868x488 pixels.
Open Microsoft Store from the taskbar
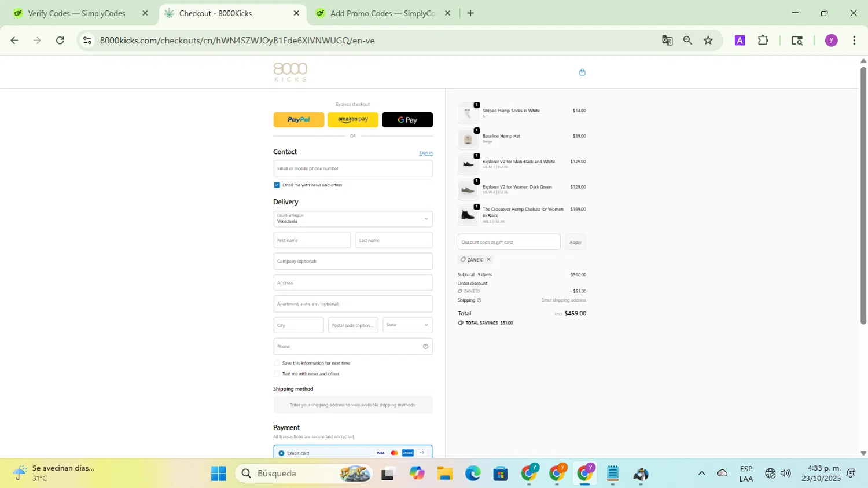coord(501,474)
